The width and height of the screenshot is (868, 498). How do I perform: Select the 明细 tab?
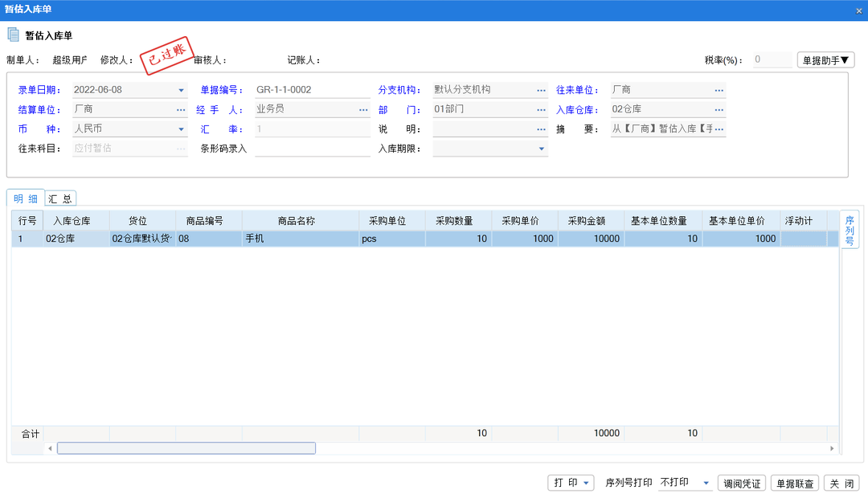(26, 198)
